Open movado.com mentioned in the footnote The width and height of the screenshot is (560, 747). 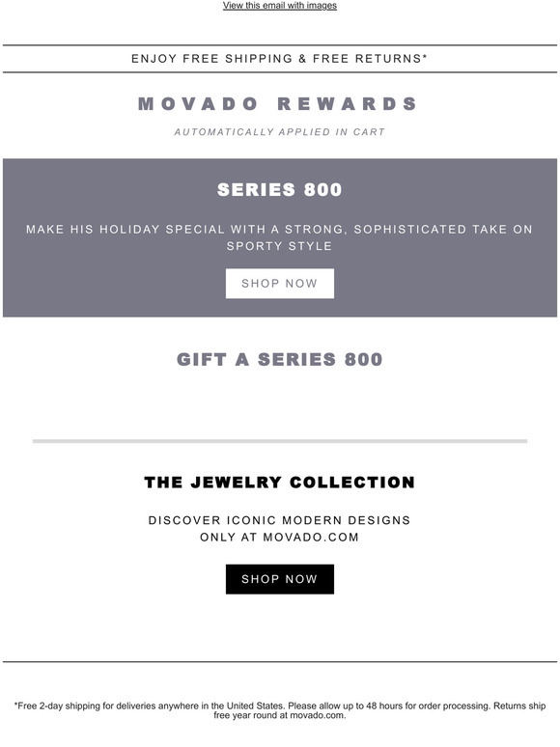[x=317, y=715]
